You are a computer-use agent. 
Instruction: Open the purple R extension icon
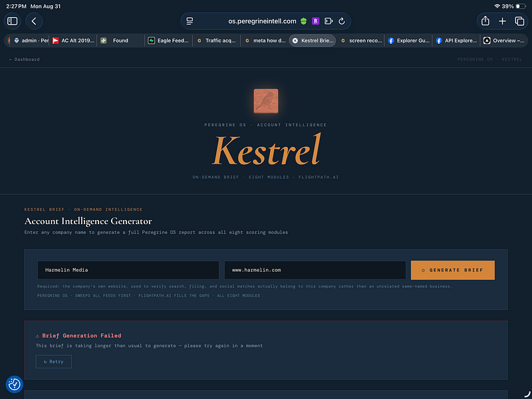point(315,21)
